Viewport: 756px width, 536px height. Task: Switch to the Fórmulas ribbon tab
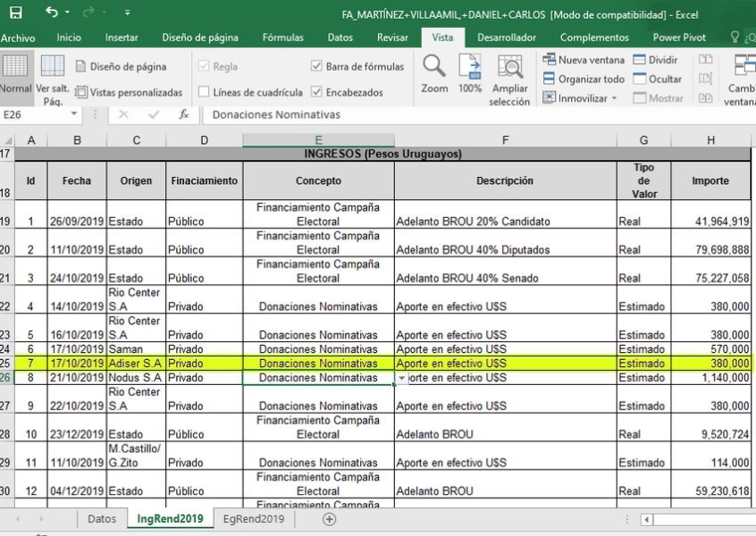pos(282,38)
